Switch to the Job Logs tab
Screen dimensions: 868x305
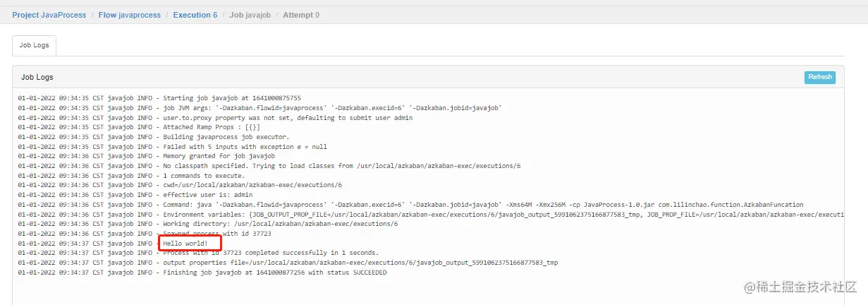coord(34,44)
